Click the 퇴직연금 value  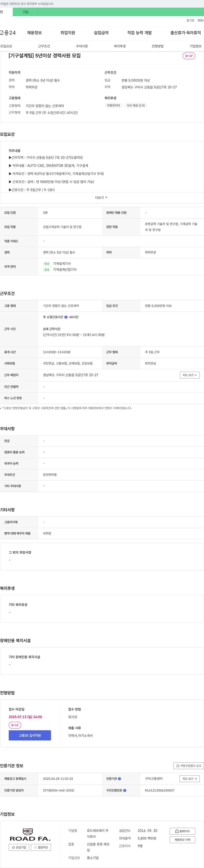coord(150,364)
